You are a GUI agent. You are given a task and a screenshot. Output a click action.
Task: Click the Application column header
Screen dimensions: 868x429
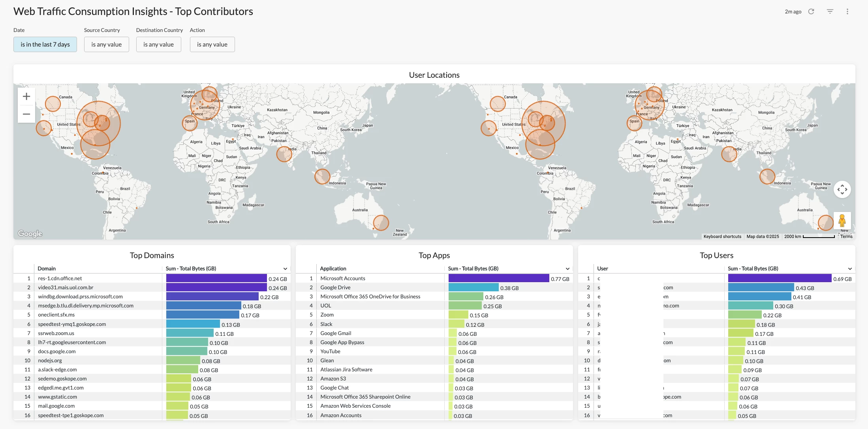(333, 268)
